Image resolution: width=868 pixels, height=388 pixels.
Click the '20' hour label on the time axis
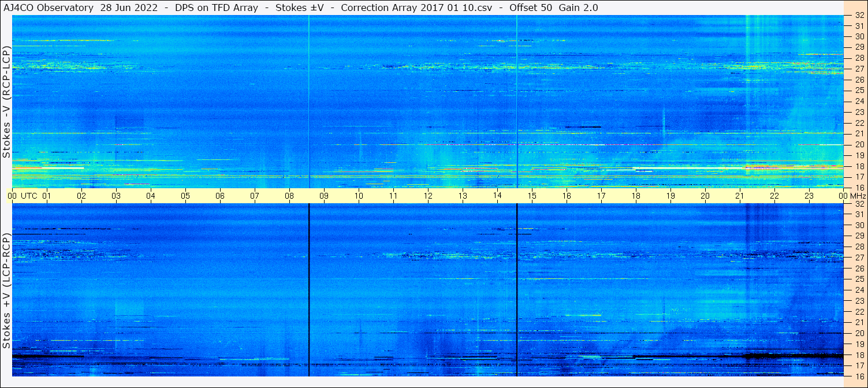point(705,196)
